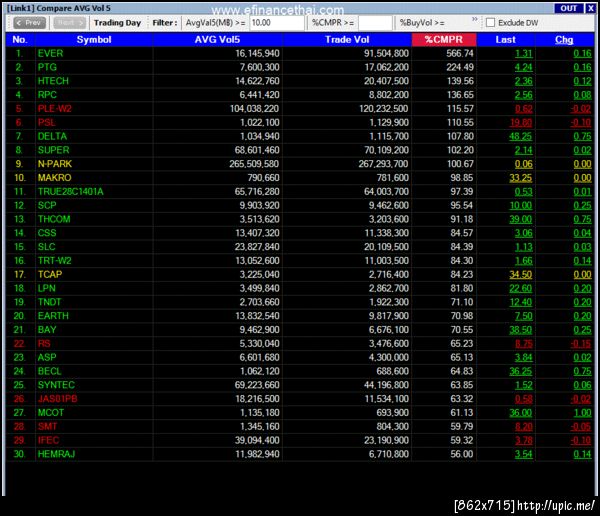
Task: Select the Trading Day option
Action: point(117,23)
